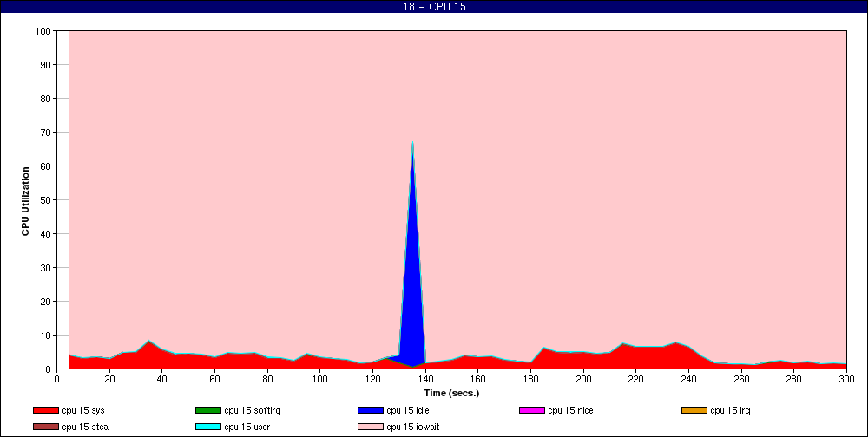Select the 'cpu 15 user' legend label
The image size is (868, 437).
(x=247, y=427)
